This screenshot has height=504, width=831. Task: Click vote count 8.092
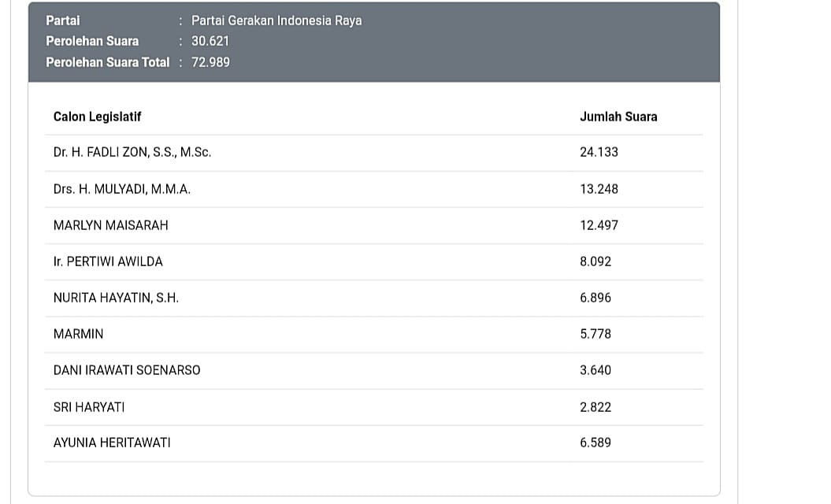(x=595, y=261)
